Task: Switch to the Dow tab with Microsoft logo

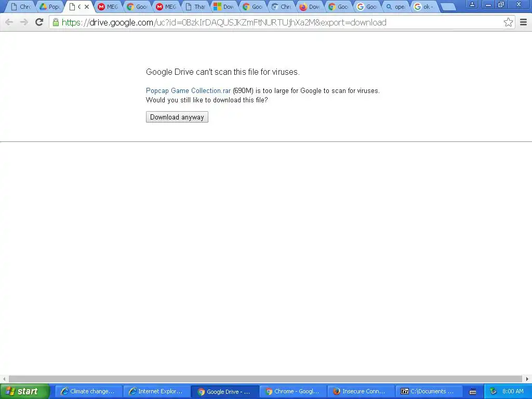Action: point(224,7)
